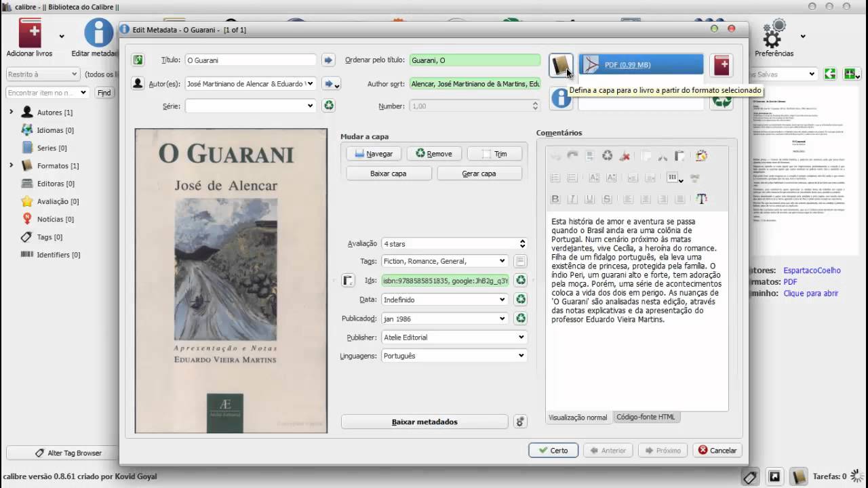This screenshot has width=868, height=488.
Task: Click the background color paint icon
Action: pos(701,156)
